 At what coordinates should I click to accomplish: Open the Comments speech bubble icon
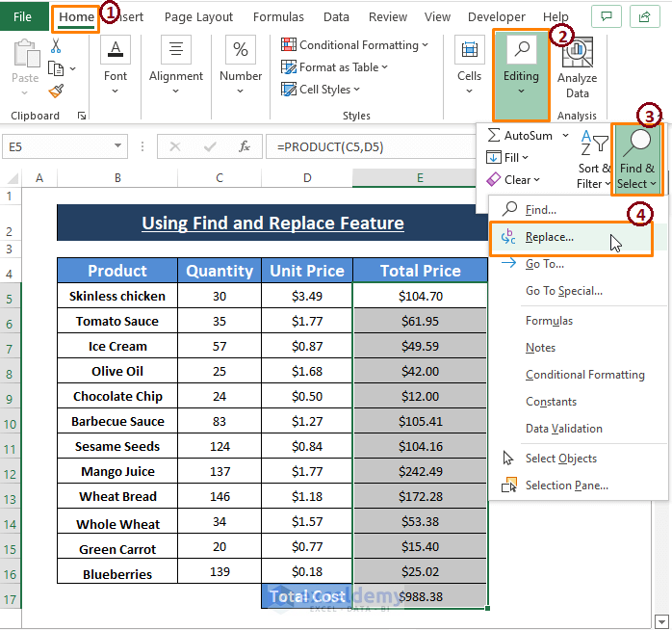(606, 16)
